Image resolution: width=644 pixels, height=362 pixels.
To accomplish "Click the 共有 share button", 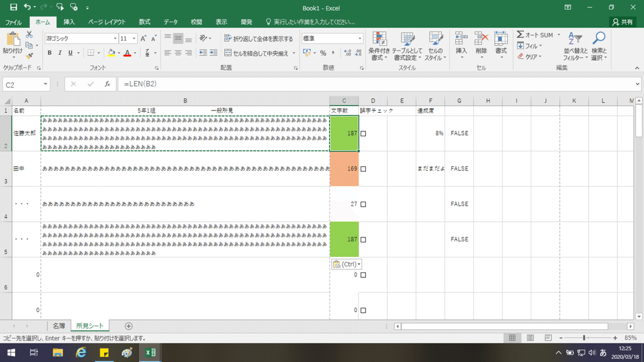I will pos(623,22).
